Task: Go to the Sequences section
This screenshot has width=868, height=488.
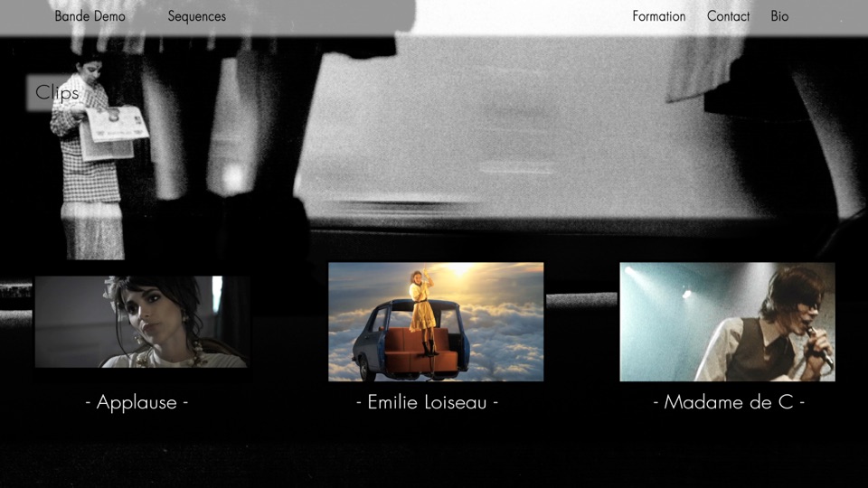Action: point(196,16)
